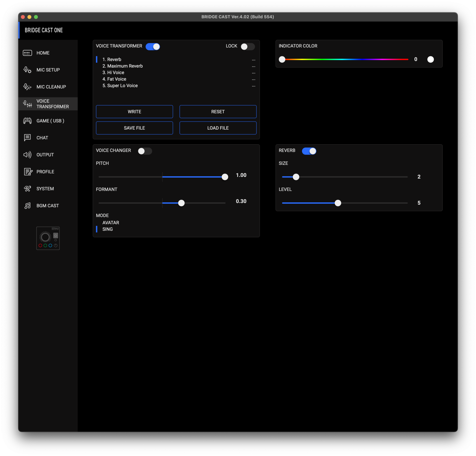476x456 pixels.
Task: Open the ellipsis menu for Fat Voice
Action: point(253,79)
